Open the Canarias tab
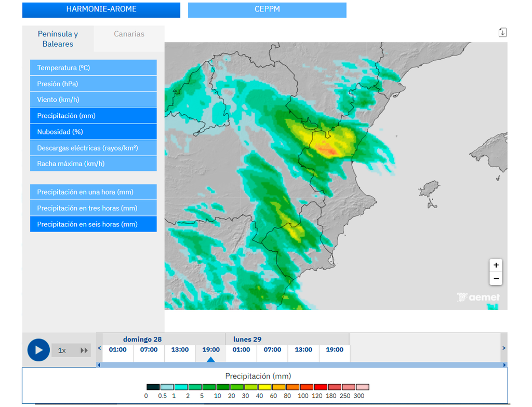The image size is (532, 407). click(129, 34)
